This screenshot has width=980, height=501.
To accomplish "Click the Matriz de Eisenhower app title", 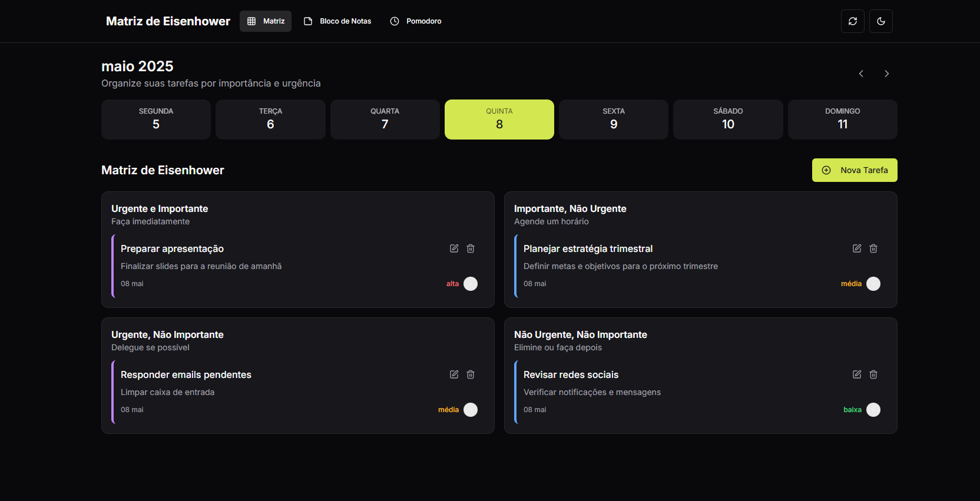I will [x=168, y=21].
